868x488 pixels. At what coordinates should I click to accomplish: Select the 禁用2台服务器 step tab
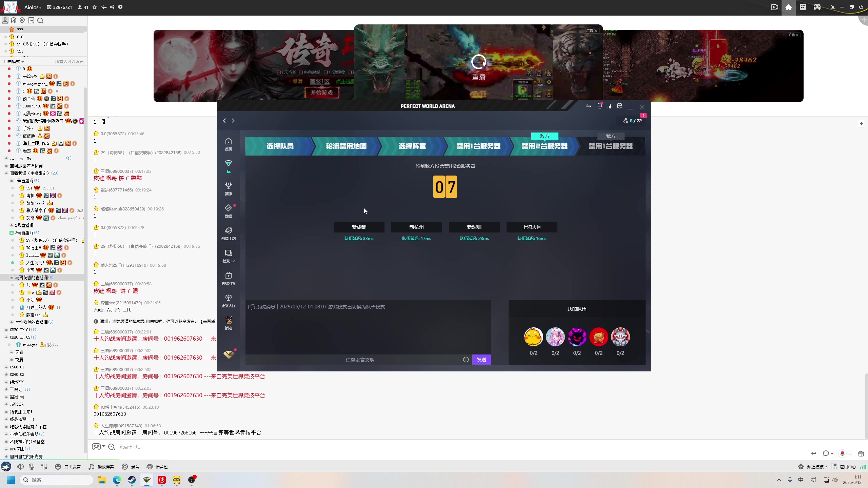point(545,146)
